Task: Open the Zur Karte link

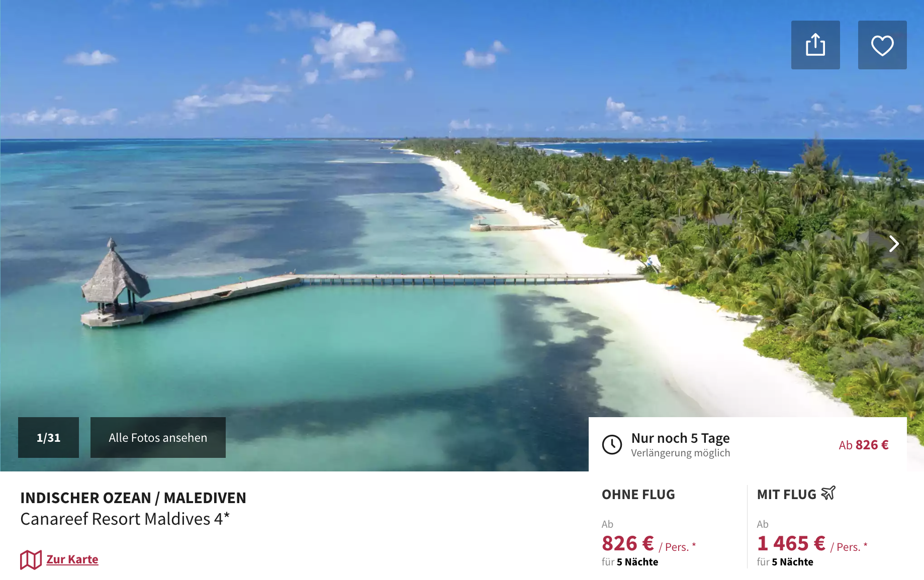Action: tap(72, 559)
